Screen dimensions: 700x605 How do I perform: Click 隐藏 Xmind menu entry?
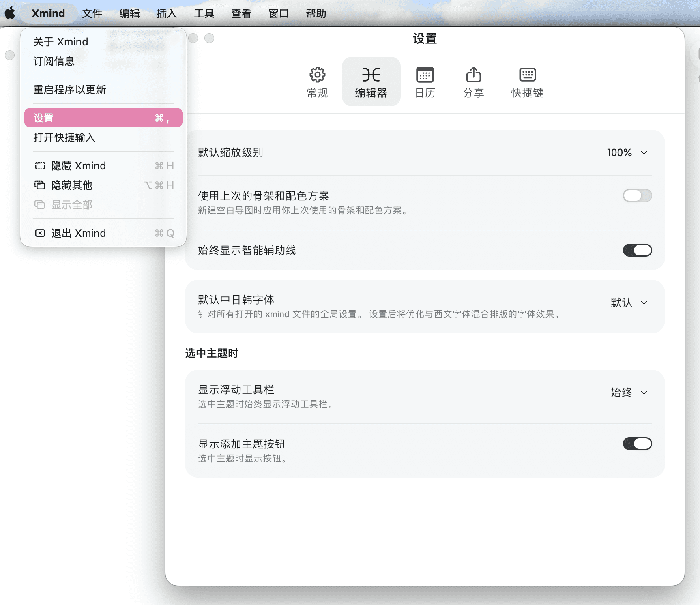(103, 166)
